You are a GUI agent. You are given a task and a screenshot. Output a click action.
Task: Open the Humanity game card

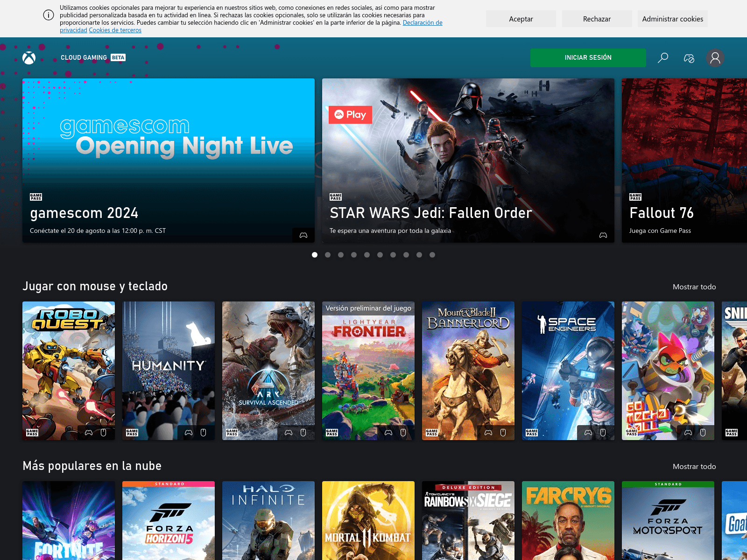click(169, 371)
